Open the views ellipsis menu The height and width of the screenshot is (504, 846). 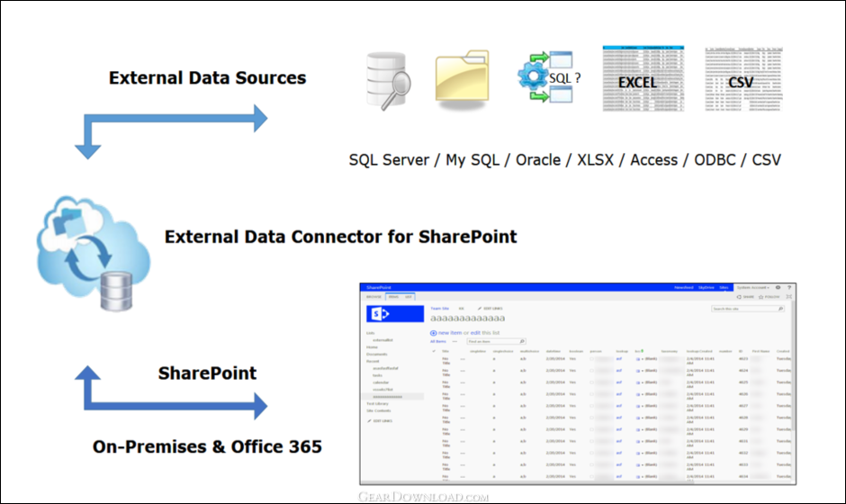click(454, 342)
